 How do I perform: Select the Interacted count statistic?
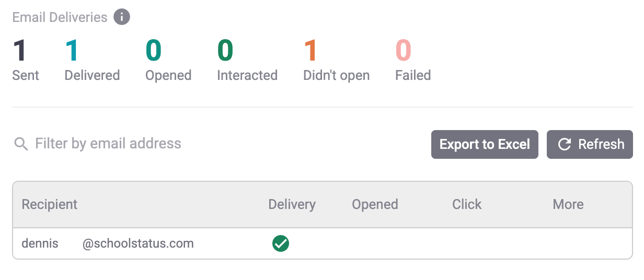[247, 60]
